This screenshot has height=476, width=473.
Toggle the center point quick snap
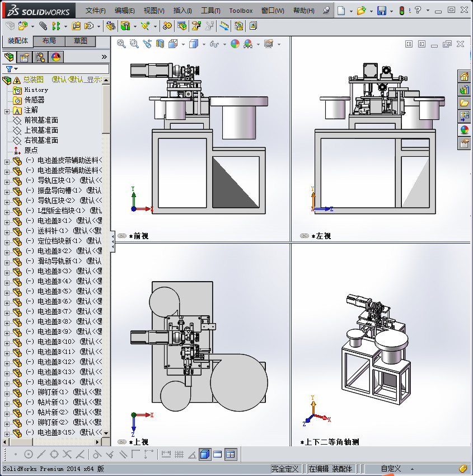[x=28, y=454]
